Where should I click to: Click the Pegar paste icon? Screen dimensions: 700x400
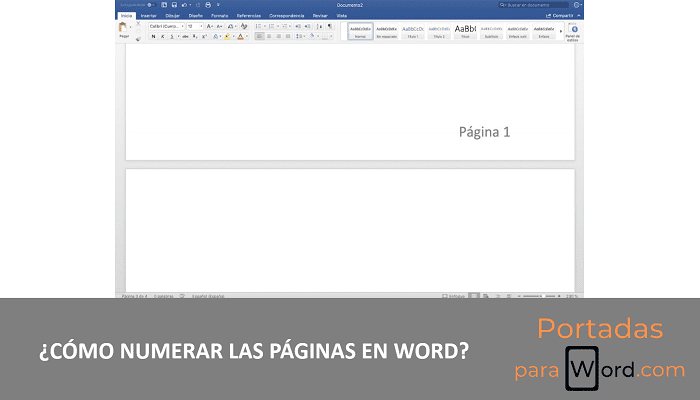point(123,28)
